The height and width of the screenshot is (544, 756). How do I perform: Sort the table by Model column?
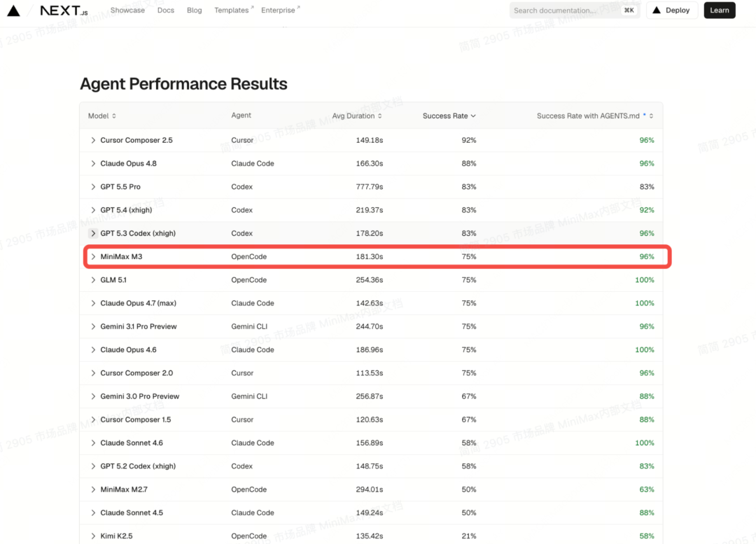point(102,116)
